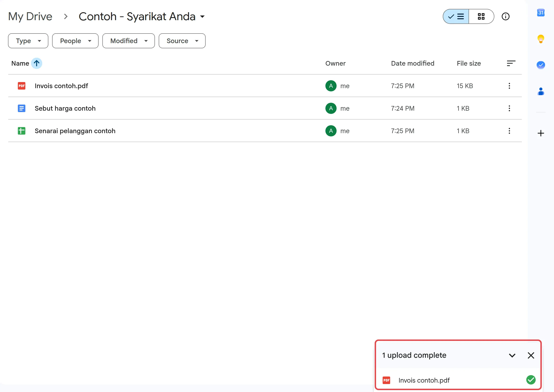Viewport: 554px width, 392px height.
Task: Switch to list layout view
Action: 456,16
